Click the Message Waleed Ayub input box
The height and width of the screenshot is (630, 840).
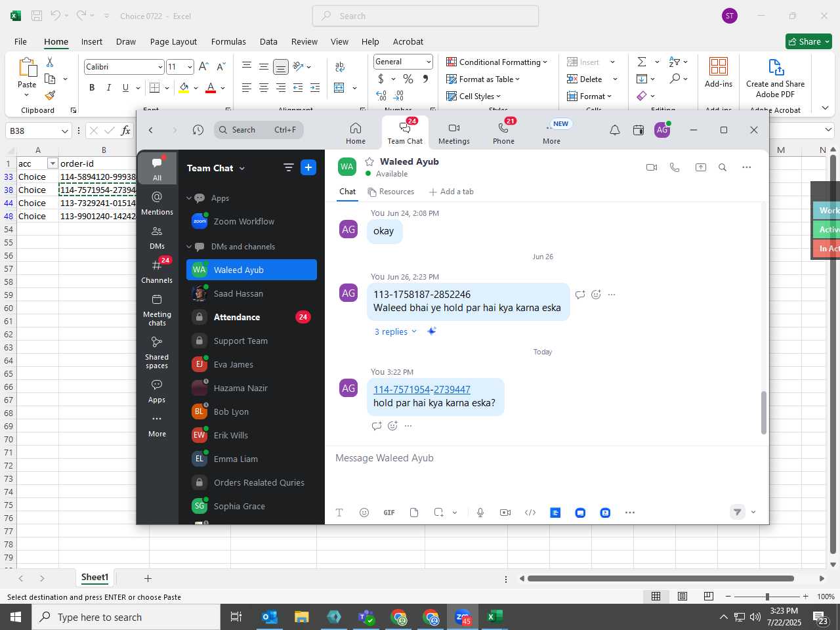[547, 458]
